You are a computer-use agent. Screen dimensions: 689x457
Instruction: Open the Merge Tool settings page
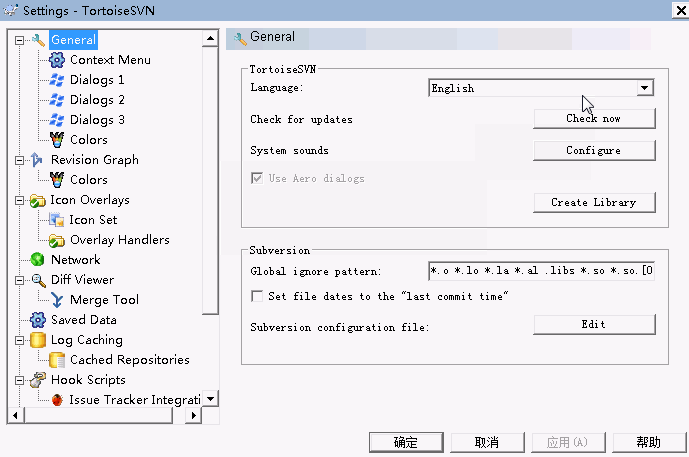[x=105, y=300]
